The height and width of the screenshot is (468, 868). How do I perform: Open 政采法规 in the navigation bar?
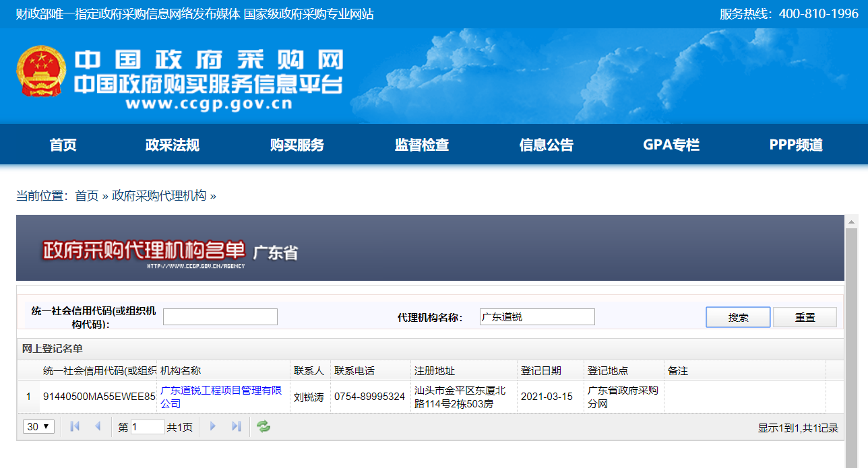tap(173, 145)
